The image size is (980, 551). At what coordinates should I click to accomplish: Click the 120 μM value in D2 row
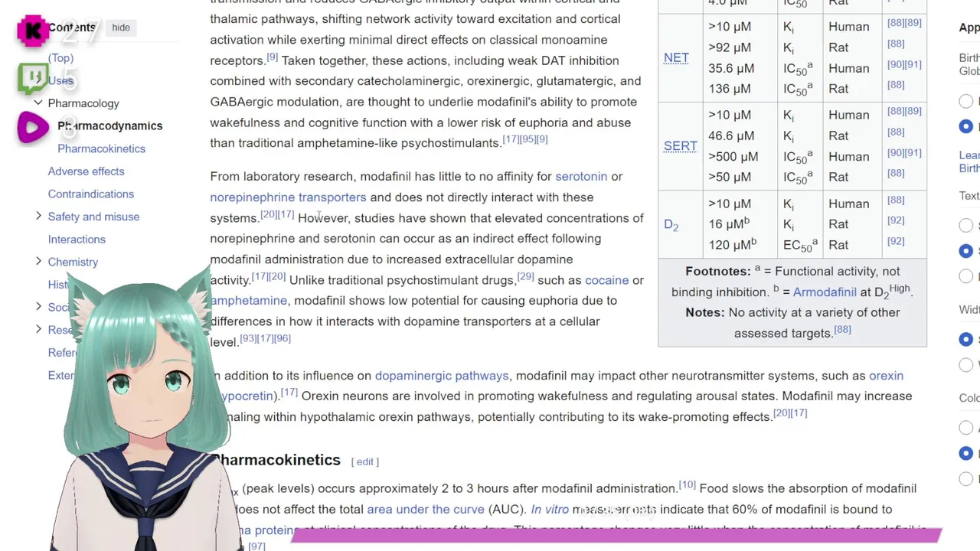click(732, 244)
